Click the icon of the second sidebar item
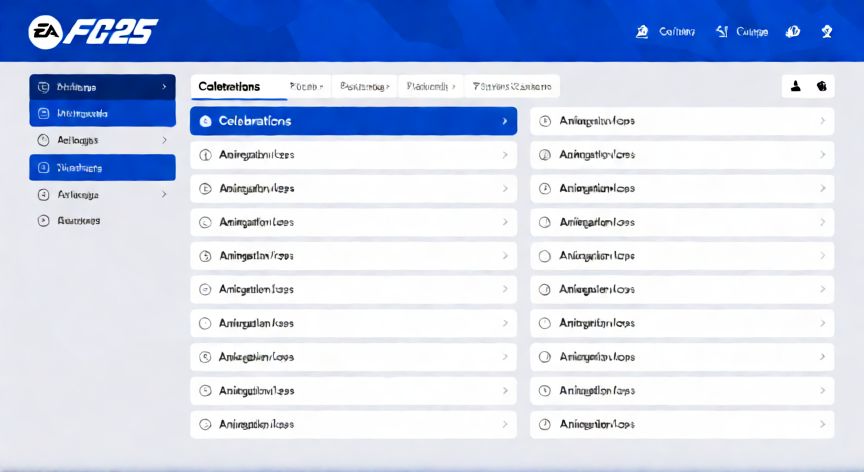 tap(43, 113)
